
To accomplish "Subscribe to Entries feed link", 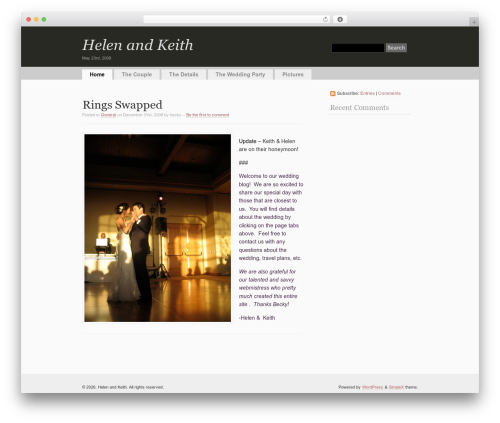I will pyautogui.click(x=367, y=93).
